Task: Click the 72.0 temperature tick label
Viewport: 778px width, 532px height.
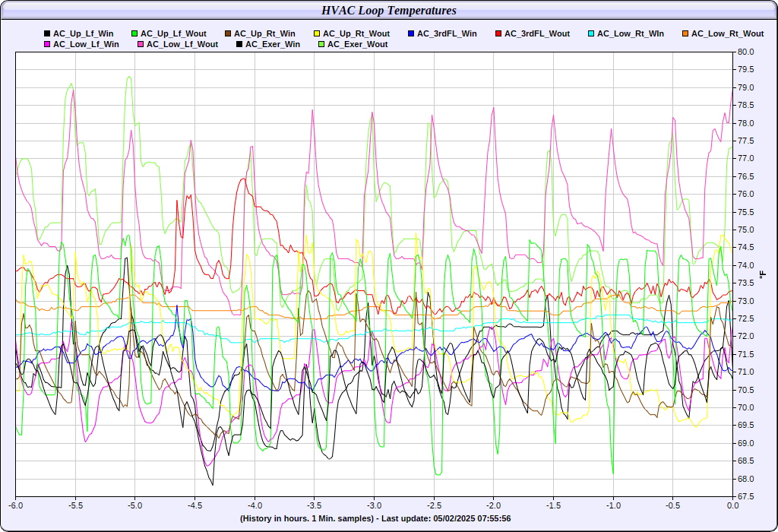Action: 746,337
